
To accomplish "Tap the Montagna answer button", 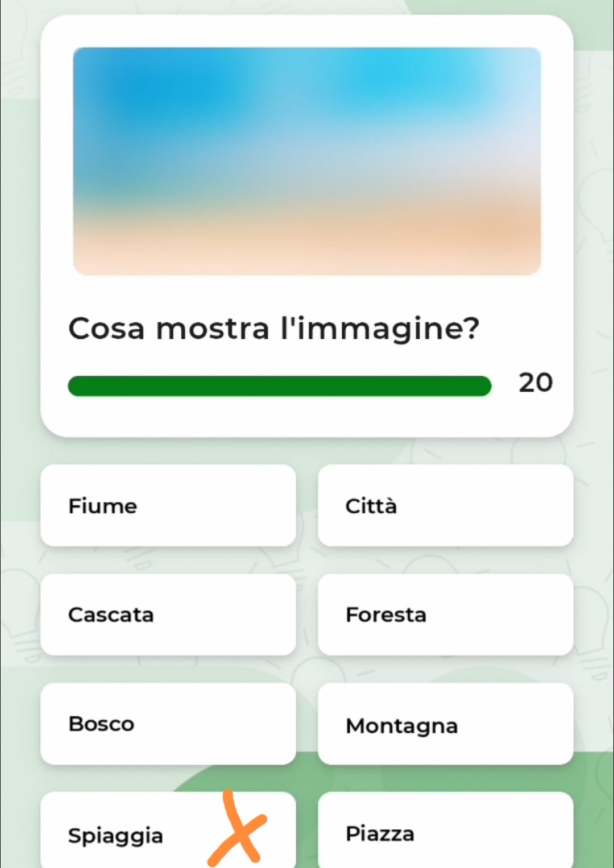I will point(445,724).
